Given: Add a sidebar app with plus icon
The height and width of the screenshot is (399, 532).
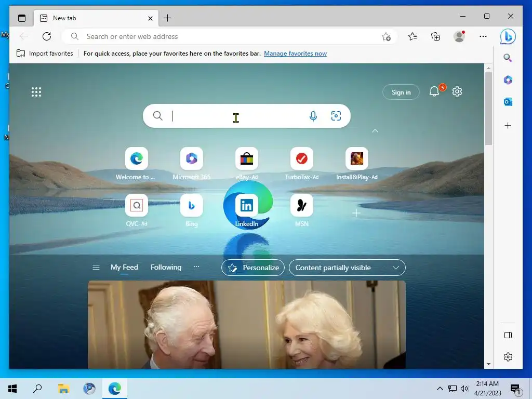Looking at the screenshot, I should [508, 126].
